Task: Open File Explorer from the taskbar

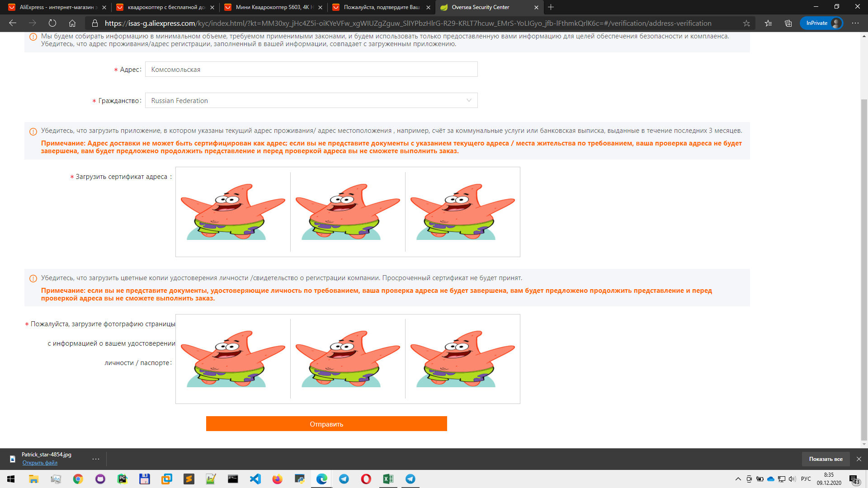Action: (33, 479)
